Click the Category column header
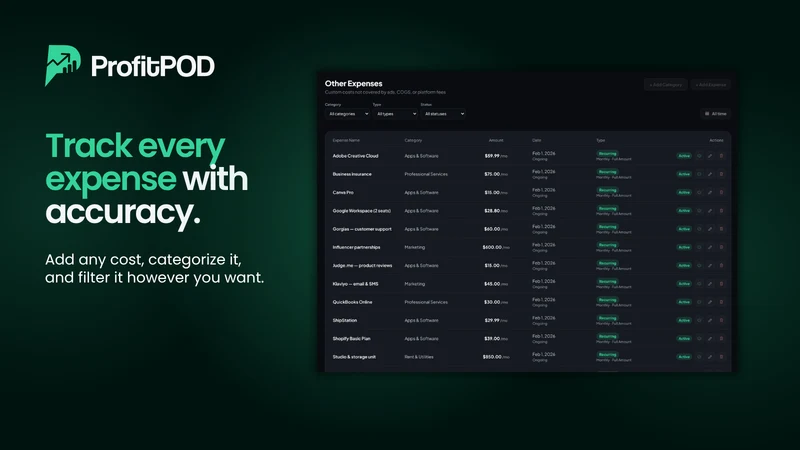 click(x=413, y=140)
